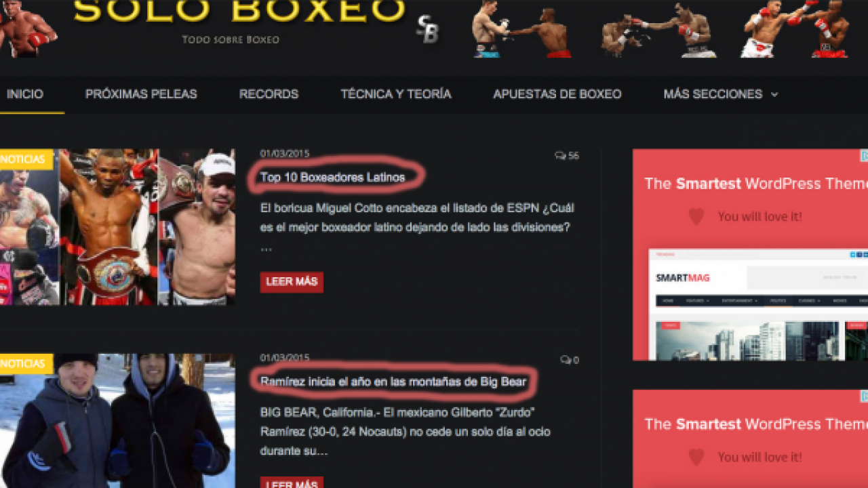This screenshot has height=488, width=868.
Task: Click the snowy Big Bear photo thumbnail
Action: [117, 421]
